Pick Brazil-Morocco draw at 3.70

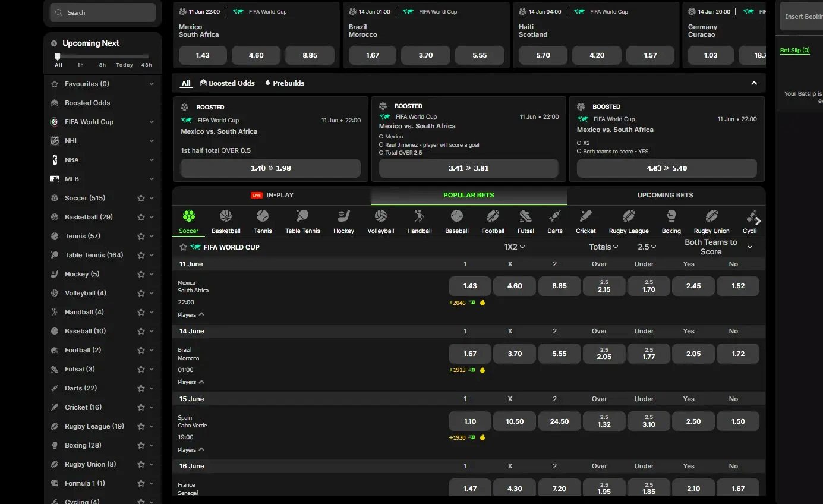pyautogui.click(x=515, y=354)
